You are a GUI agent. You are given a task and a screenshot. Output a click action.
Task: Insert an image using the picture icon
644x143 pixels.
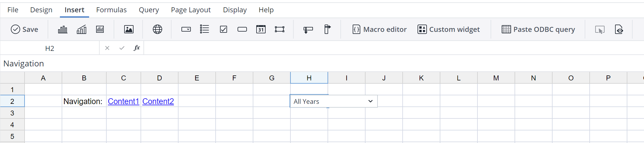click(x=129, y=30)
